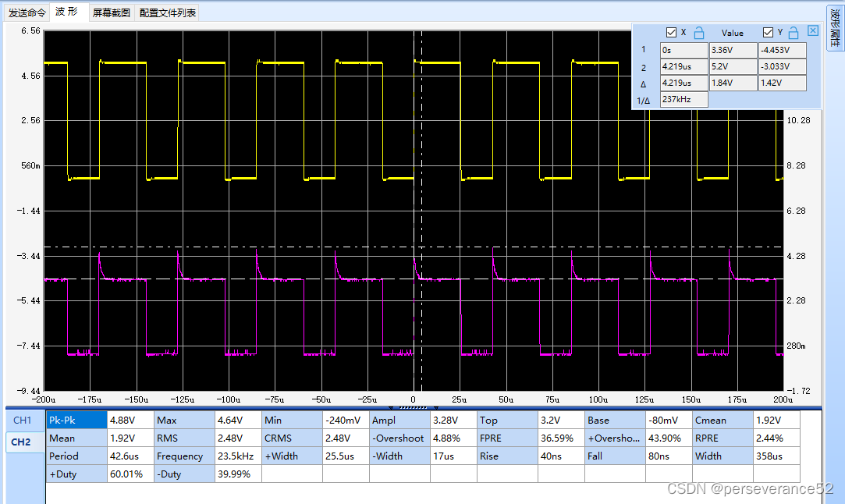
Task: Click the -240mV Min value
Action: [346, 420]
